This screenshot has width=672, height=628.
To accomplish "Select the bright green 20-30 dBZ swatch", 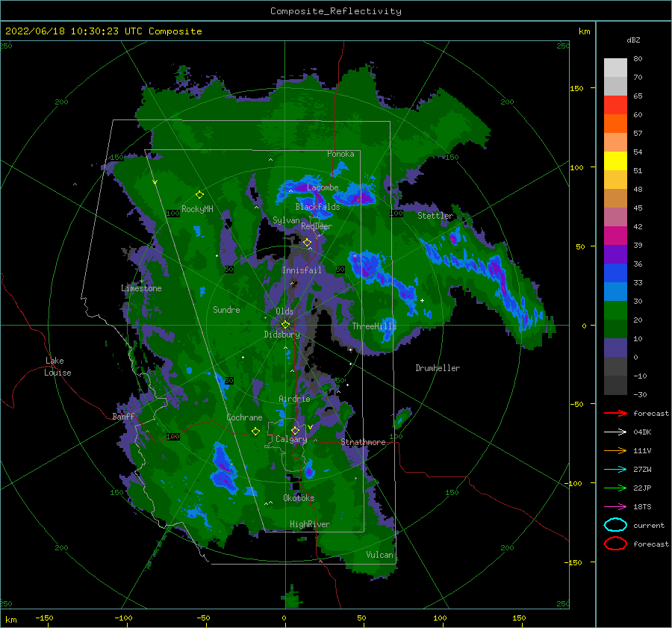I will click(x=615, y=310).
